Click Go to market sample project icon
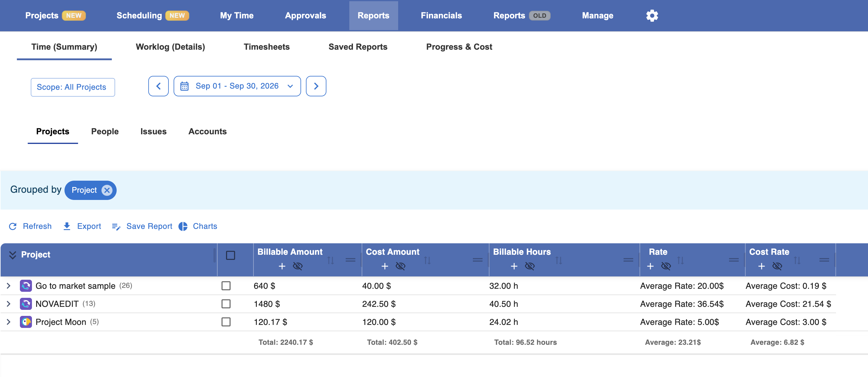The height and width of the screenshot is (377, 868). click(26, 286)
